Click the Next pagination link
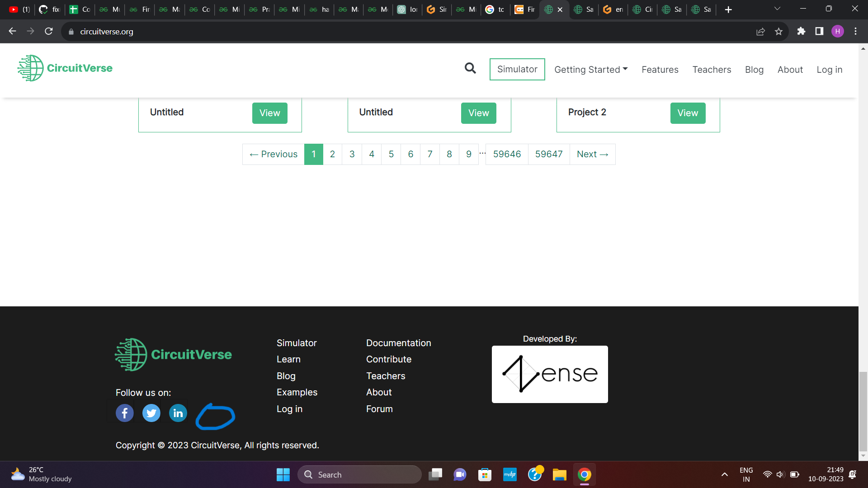This screenshot has height=488, width=868. pyautogui.click(x=592, y=154)
